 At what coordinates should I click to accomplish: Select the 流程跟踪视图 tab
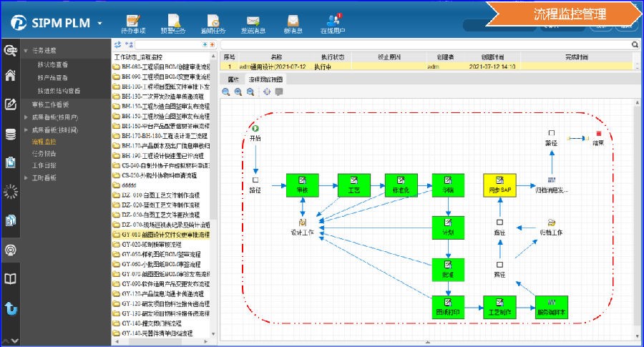coord(265,79)
